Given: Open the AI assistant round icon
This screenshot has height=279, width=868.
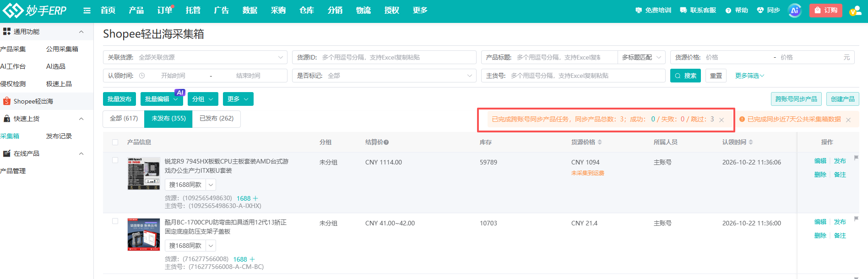Looking at the screenshot, I should (x=795, y=10).
